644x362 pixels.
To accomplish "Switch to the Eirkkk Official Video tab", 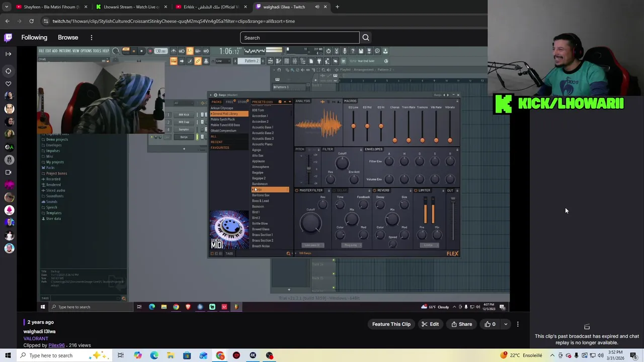I will (x=211, y=7).
